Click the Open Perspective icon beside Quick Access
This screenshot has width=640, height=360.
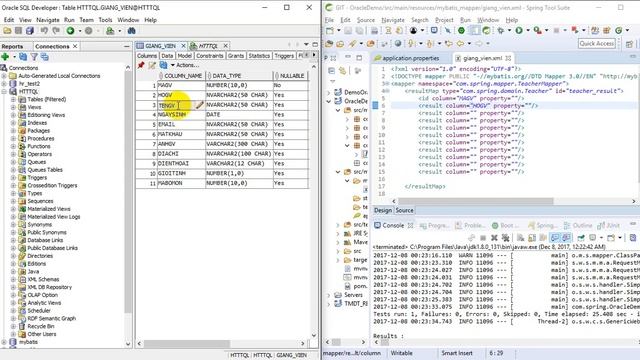click(x=629, y=44)
